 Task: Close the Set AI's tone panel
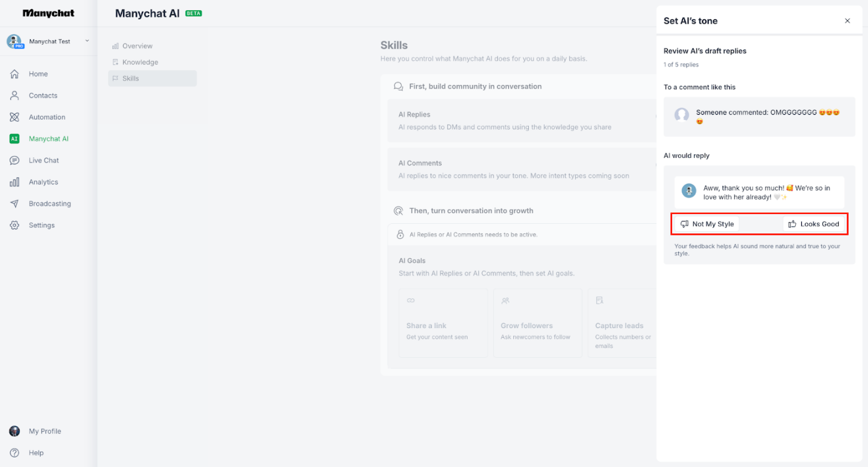847,20
